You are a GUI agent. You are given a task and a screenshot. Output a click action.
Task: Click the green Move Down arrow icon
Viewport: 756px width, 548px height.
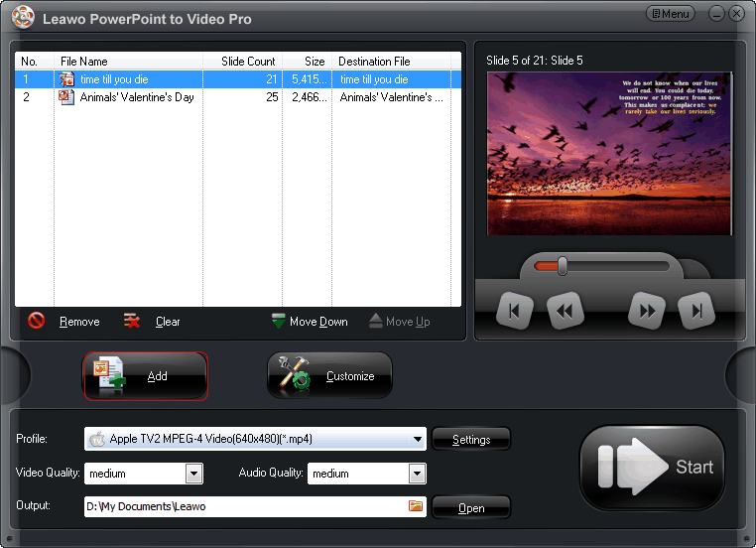point(278,321)
